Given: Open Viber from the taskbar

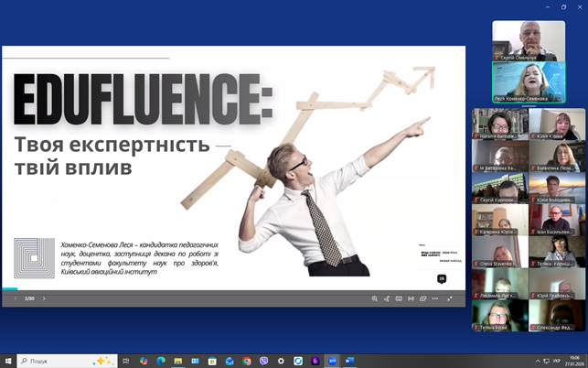Looking at the screenshot, I should coord(263,361).
